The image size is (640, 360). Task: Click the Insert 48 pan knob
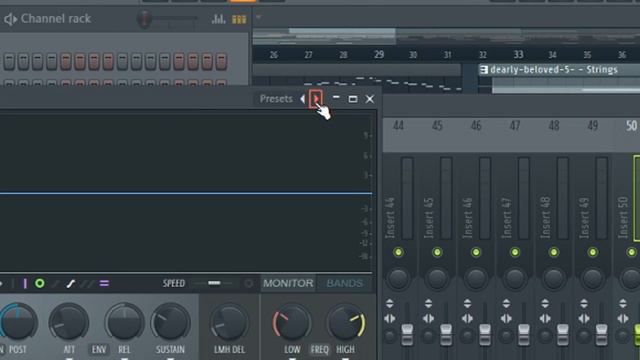[553, 278]
